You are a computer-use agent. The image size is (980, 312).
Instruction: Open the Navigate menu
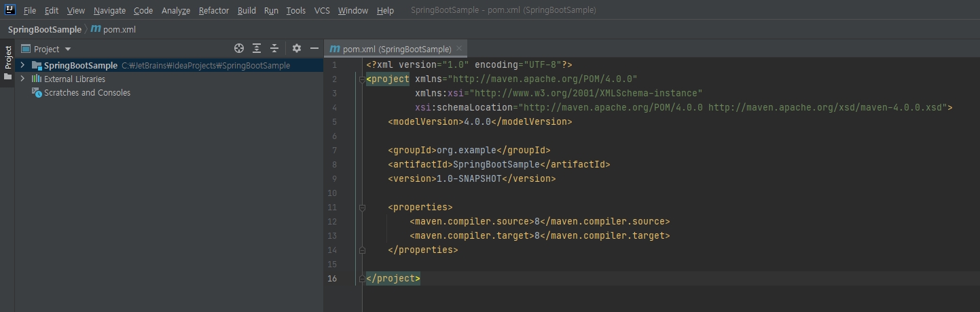click(109, 11)
